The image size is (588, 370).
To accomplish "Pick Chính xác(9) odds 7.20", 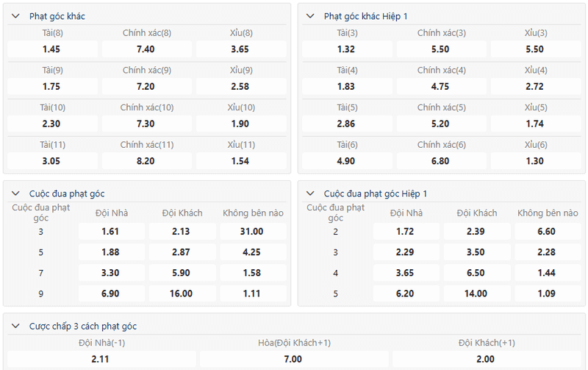I will click(x=146, y=87).
